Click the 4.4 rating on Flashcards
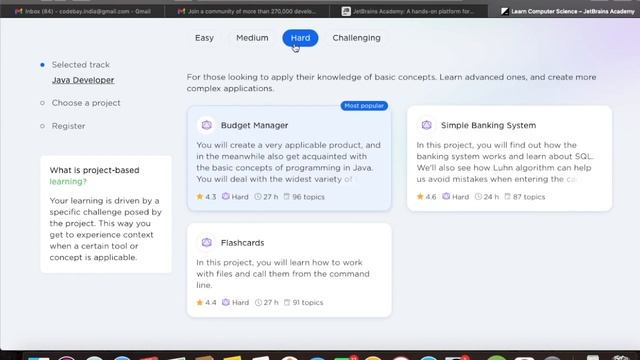The width and height of the screenshot is (640, 360). (x=211, y=302)
